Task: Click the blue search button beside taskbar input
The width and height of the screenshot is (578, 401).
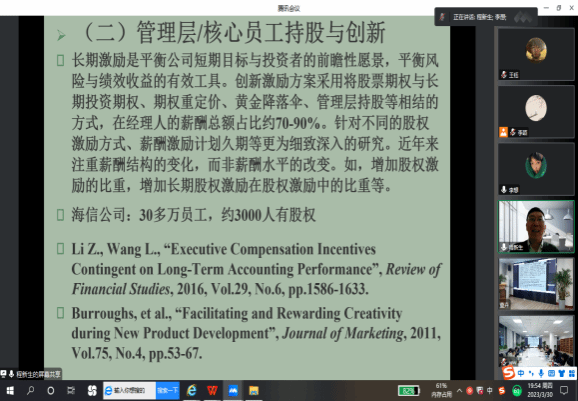Action: click(x=168, y=390)
